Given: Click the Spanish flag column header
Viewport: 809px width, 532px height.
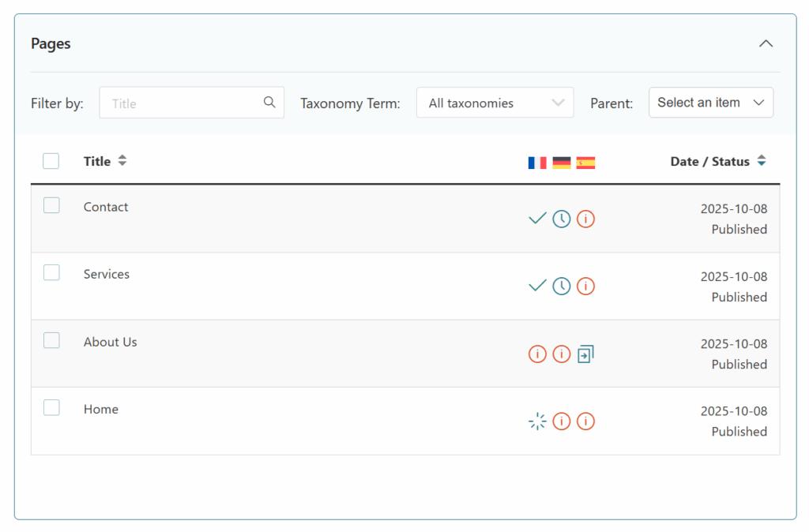Looking at the screenshot, I should tap(585, 163).
